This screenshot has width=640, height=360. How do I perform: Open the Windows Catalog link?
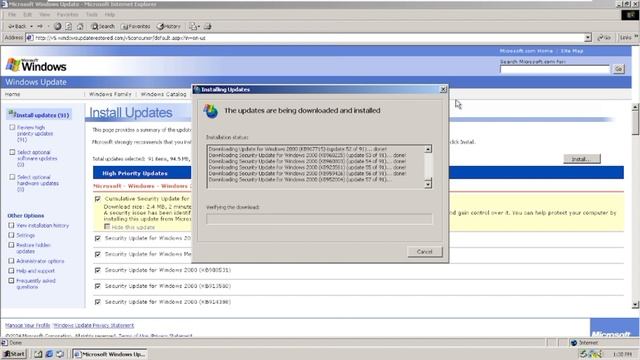163,94
